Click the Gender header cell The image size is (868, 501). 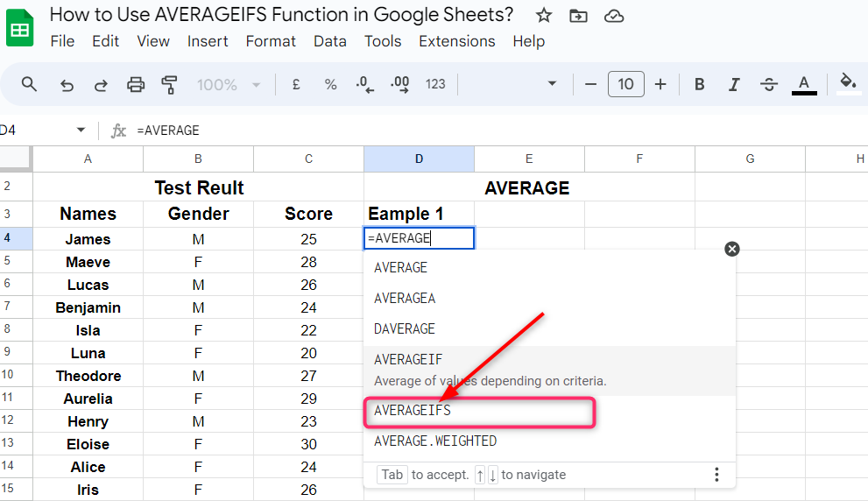click(198, 214)
